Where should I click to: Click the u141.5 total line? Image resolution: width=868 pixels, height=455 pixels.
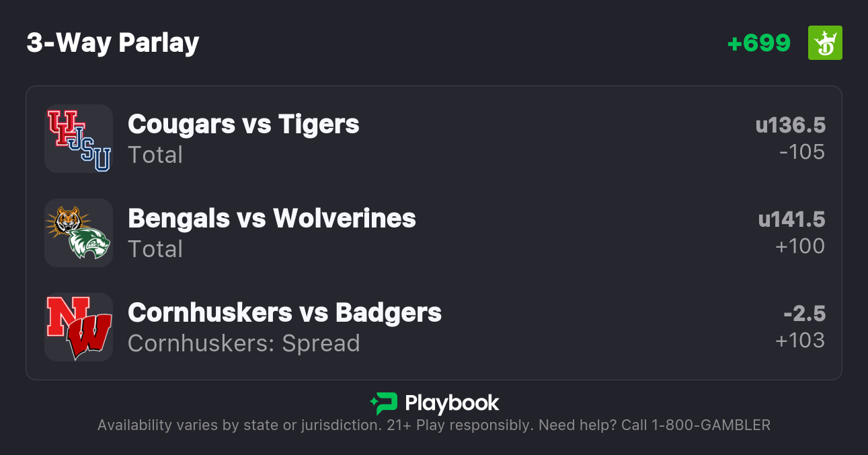(791, 219)
